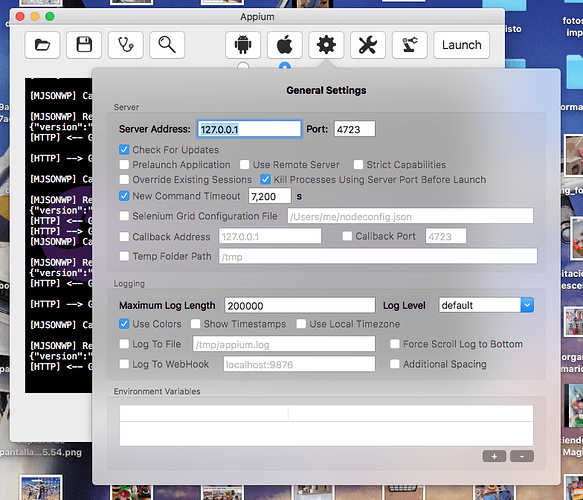Open iOS settings Apple icon
Viewport: 583px width, 500px height.
[x=284, y=45]
